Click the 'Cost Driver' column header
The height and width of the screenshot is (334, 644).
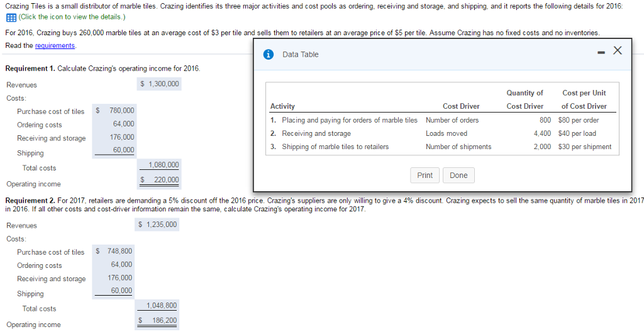click(x=461, y=106)
